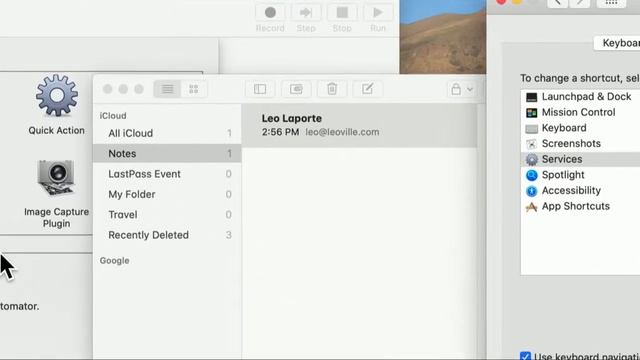Select Accessibility shortcut category
This screenshot has width=640, height=360.
coord(580,191)
